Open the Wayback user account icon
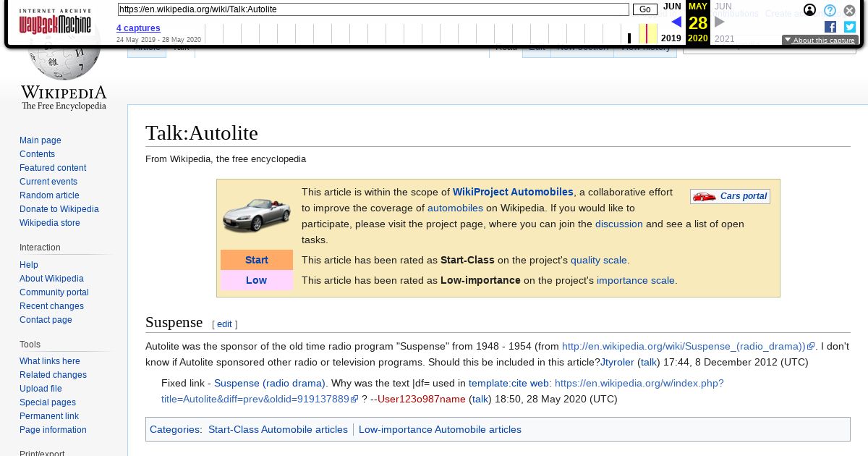Screen dimensions: 868x456 tap(810, 10)
